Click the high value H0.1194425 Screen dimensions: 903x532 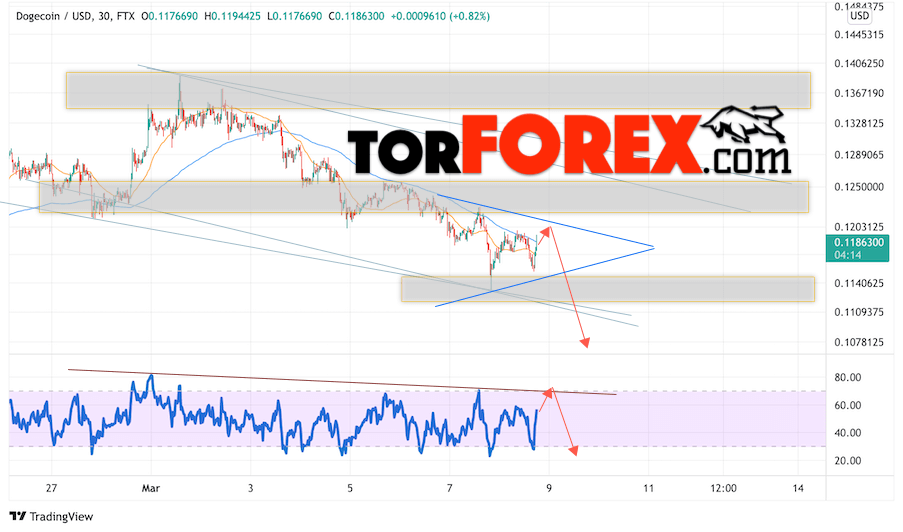(233, 17)
